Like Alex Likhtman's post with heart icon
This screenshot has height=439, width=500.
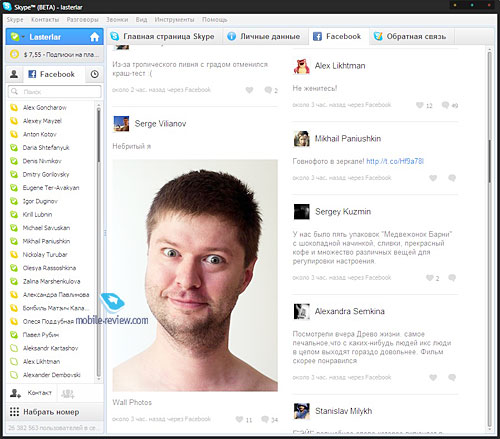pyautogui.click(x=419, y=105)
